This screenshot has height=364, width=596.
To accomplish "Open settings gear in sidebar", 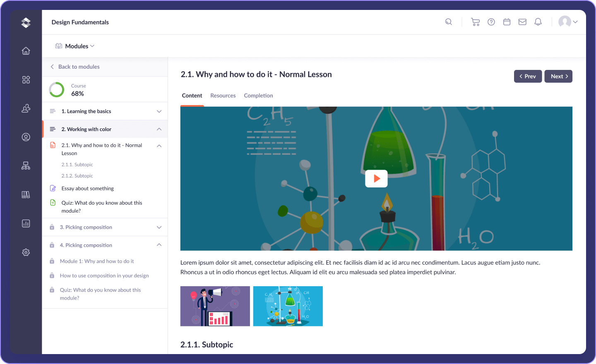I will click(26, 252).
